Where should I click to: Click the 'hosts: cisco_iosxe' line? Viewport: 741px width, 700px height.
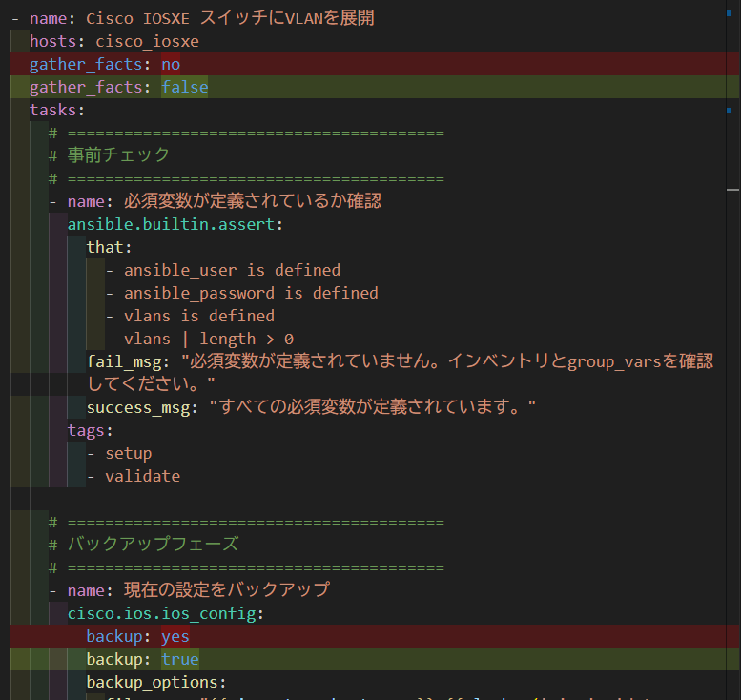click(113, 41)
